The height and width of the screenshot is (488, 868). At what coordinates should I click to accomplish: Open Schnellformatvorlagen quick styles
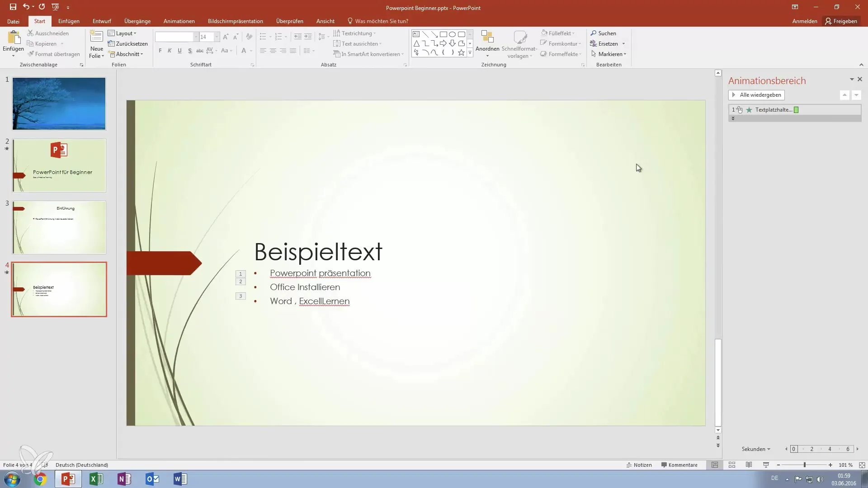(519, 44)
